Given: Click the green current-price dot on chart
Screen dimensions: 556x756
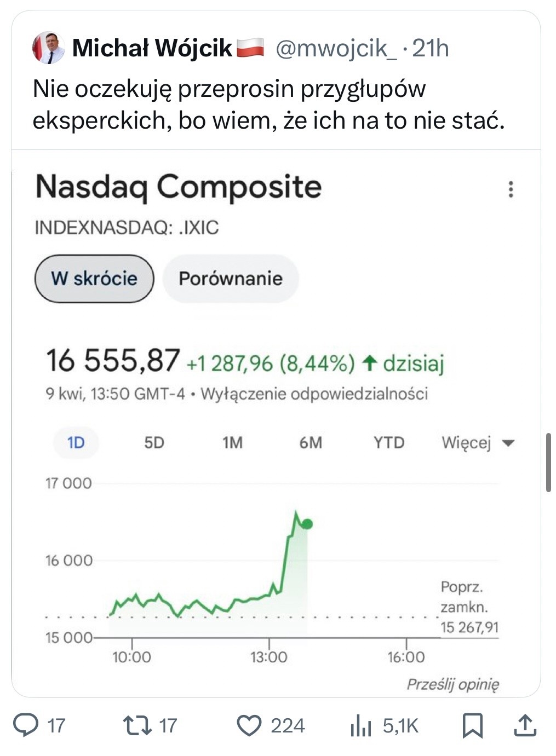Looking at the screenshot, I should point(307,524).
